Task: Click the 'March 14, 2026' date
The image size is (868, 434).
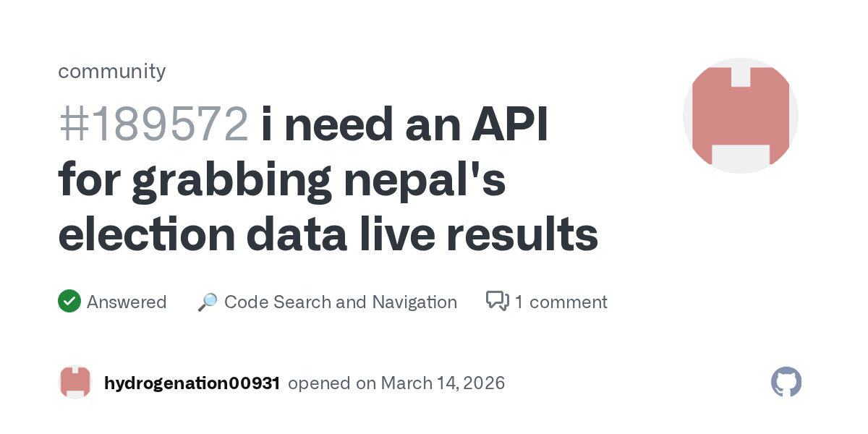Action: 443,383
